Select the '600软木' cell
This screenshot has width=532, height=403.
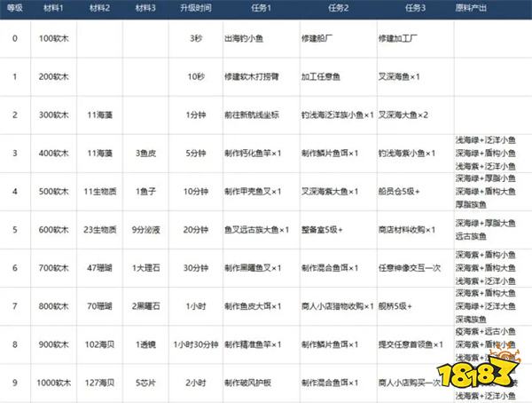53,230
